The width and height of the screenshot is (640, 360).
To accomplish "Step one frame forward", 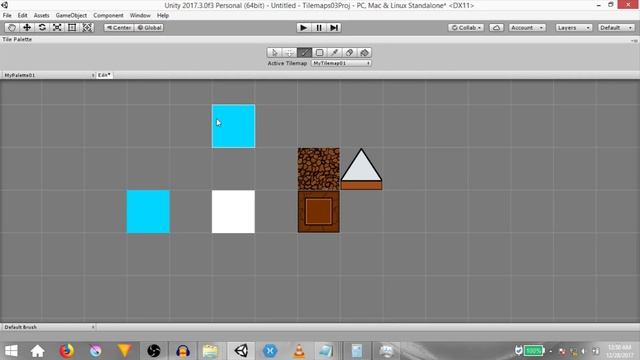I will (x=334, y=28).
